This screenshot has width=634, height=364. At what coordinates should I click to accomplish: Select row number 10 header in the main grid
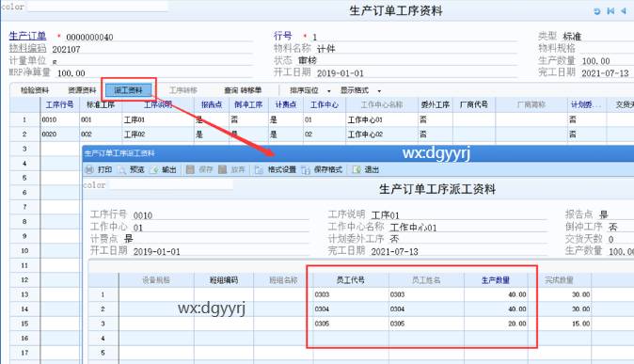tap(24, 251)
